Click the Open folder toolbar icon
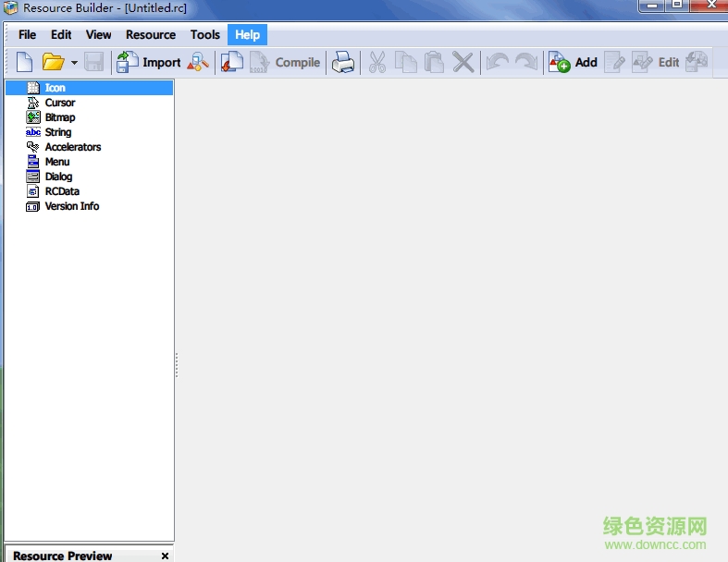Screen dimensions: 728x562 (x=54, y=62)
